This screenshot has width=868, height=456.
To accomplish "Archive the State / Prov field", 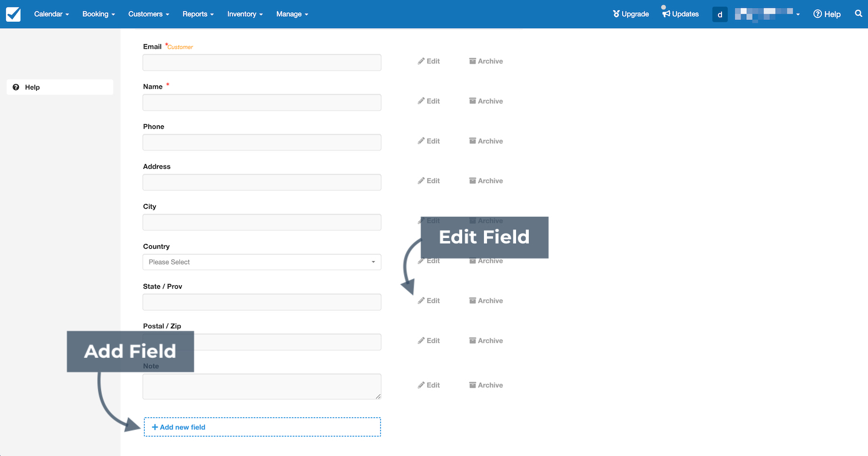I will (486, 301).
